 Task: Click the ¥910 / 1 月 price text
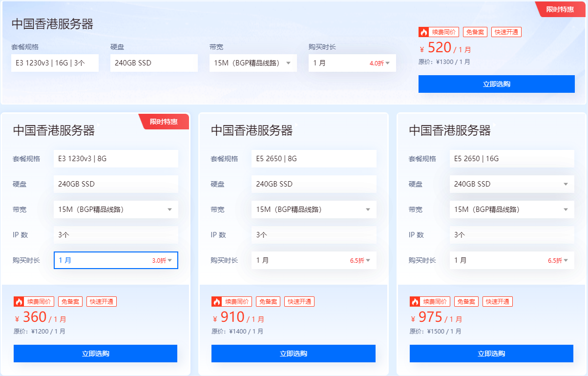(x=238, y=317)
